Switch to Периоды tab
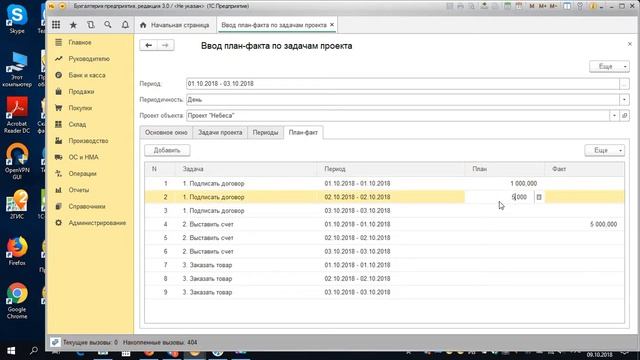640x360 pixels. pos(265,133)
